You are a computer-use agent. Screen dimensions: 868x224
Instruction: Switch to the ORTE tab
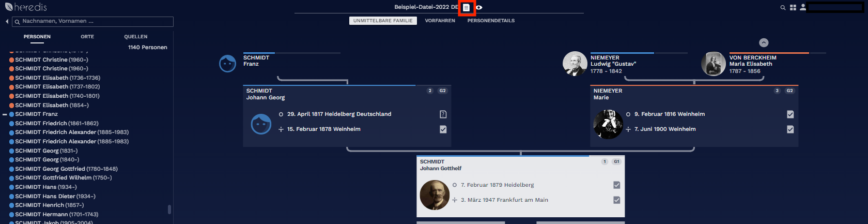87,37
